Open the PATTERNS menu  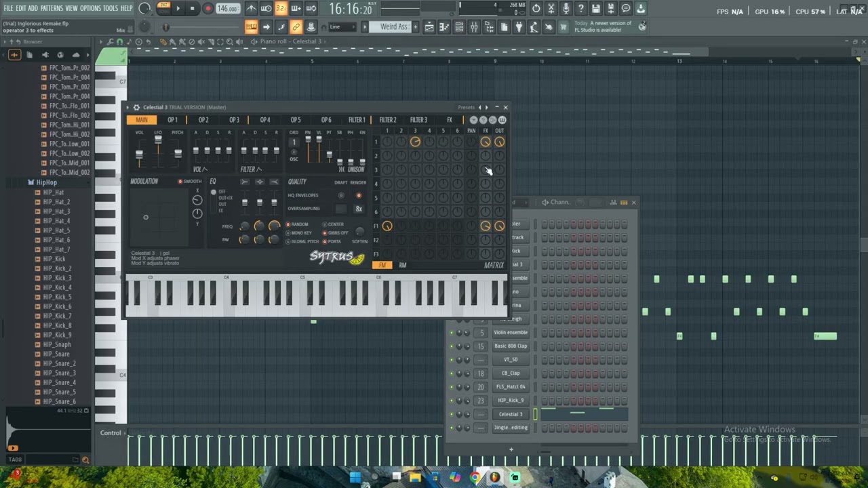tap(52, 8)
